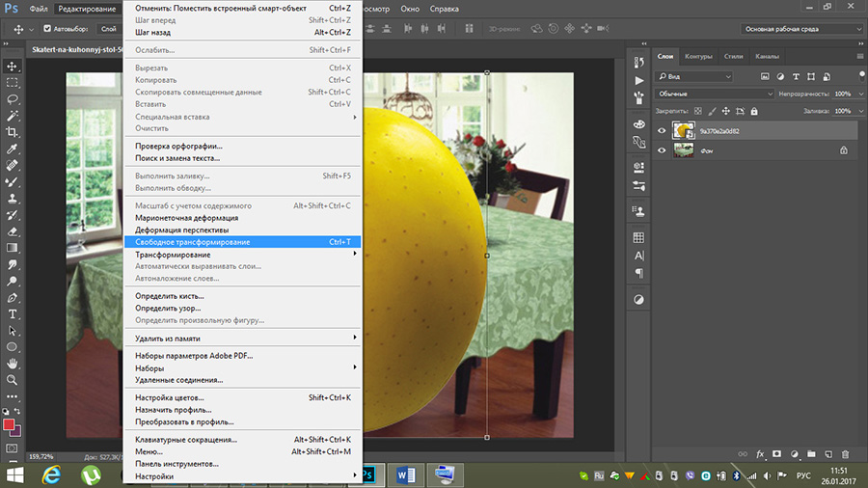Click the lock icon on Фон layer
868x488 pixels.
pos(844,149)
